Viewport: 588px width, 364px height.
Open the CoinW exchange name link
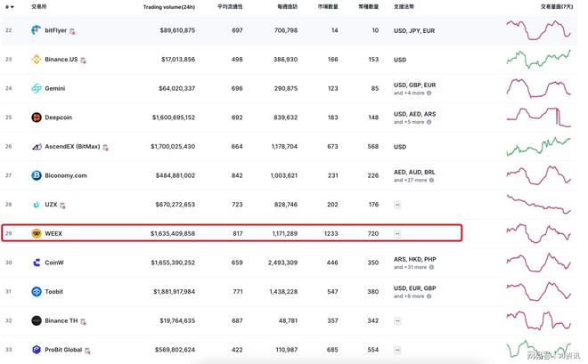click(x=54, y=263)
